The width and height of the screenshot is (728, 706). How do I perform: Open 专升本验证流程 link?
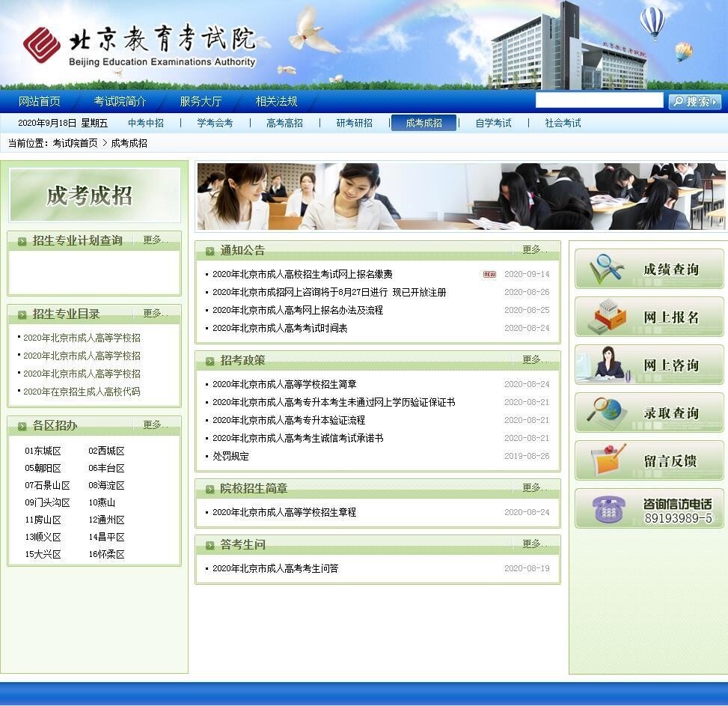pos(289,420)
